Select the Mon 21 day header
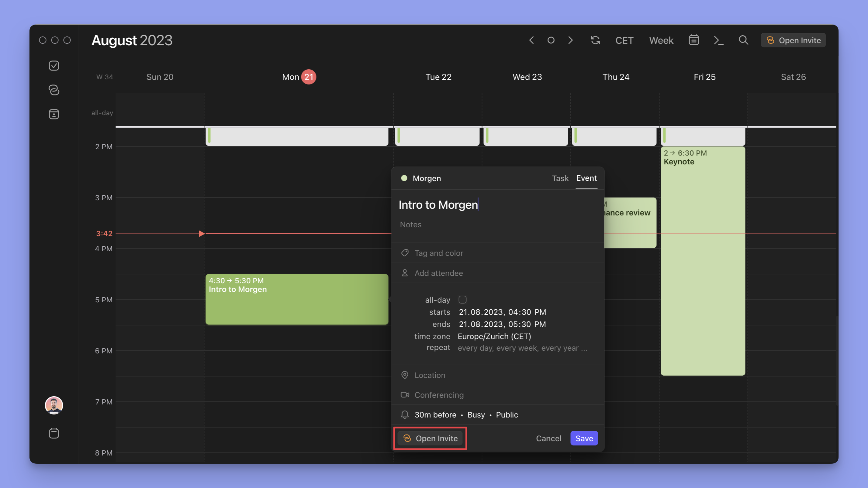 coord(299,77)
